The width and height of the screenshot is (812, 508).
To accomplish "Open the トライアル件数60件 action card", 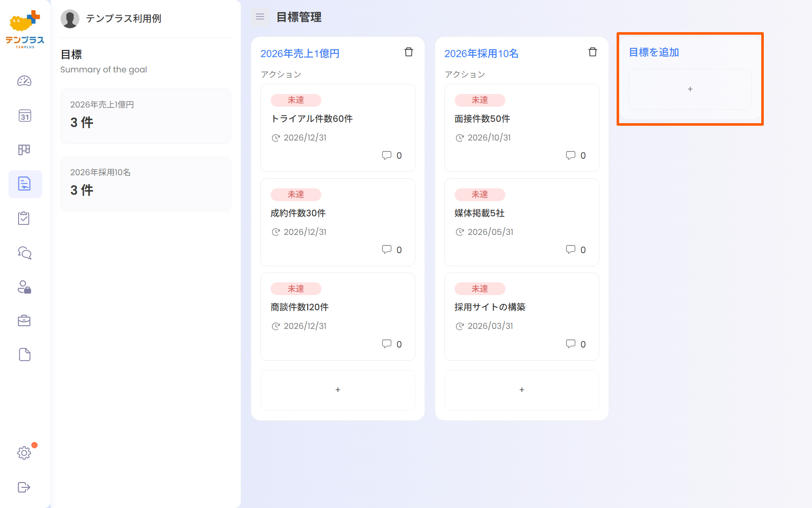I will pos(338,128).
